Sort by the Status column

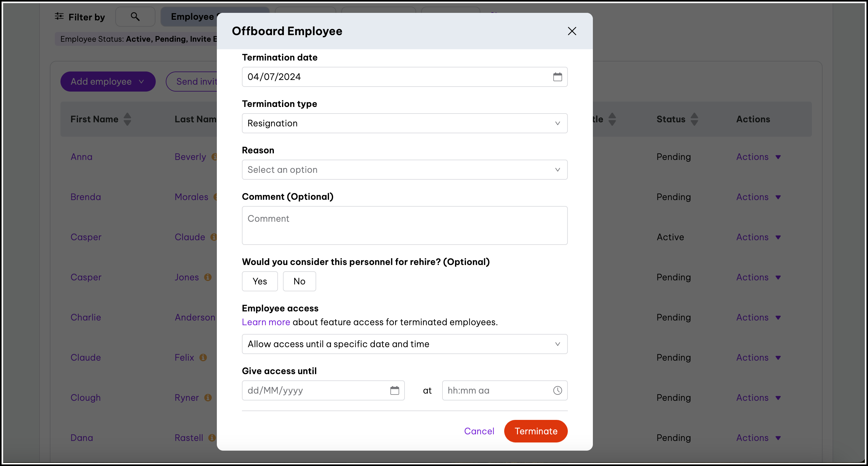694,119
